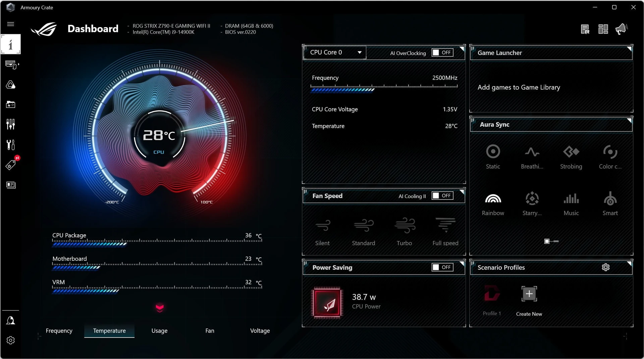Click the CPU Power chip icon

pyautogui.click(x=327, y=302)
